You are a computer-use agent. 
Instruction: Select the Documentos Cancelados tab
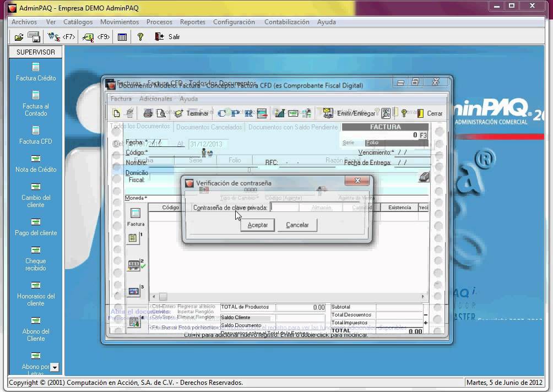(209, 127)
